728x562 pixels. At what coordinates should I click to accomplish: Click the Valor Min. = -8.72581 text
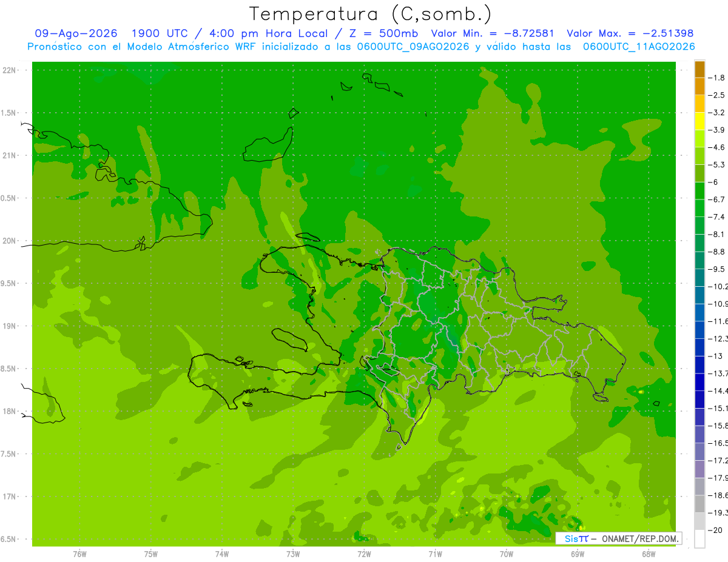coord(492,33)
